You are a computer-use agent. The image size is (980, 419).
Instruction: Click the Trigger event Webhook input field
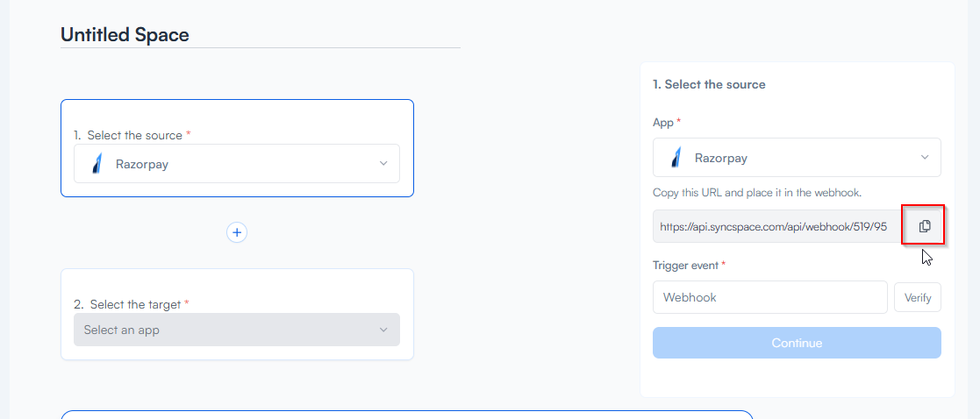point(769,297)
